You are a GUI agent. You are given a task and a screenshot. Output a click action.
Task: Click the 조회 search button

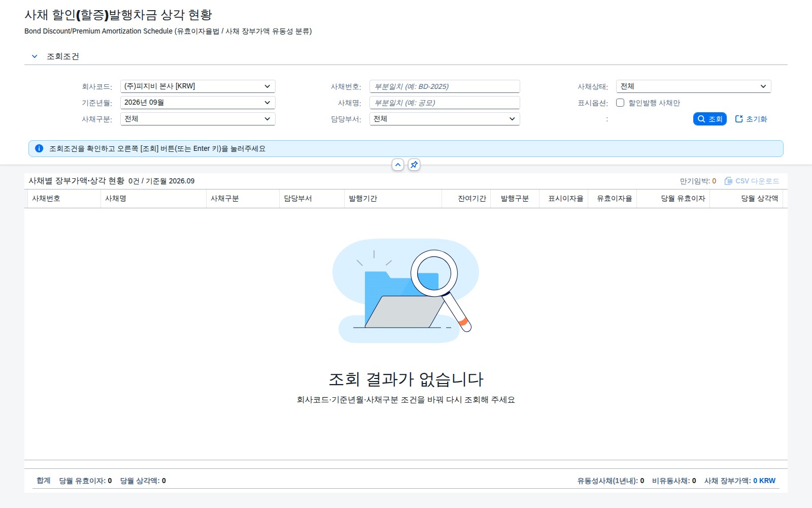[x=710, y=119]
